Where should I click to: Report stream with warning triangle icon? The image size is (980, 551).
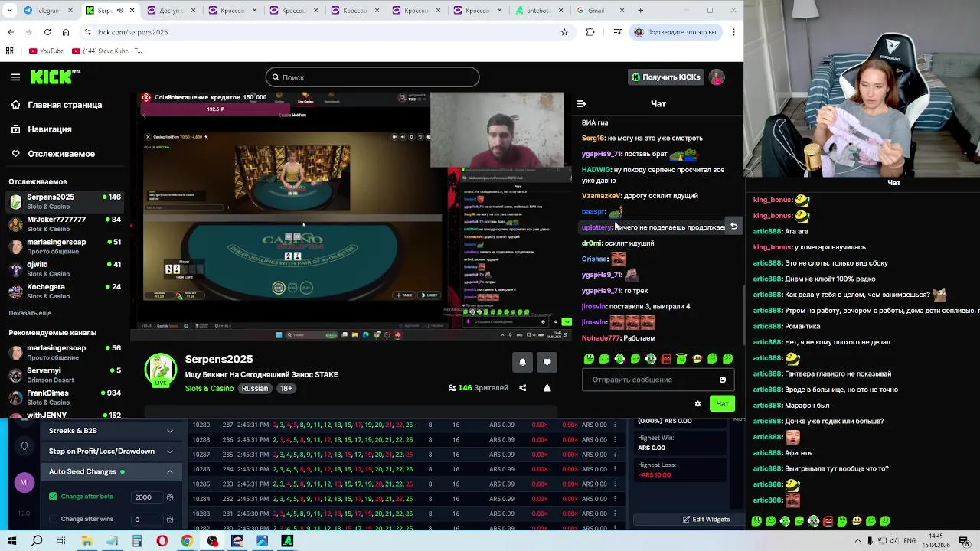click(x=547, y=388)
